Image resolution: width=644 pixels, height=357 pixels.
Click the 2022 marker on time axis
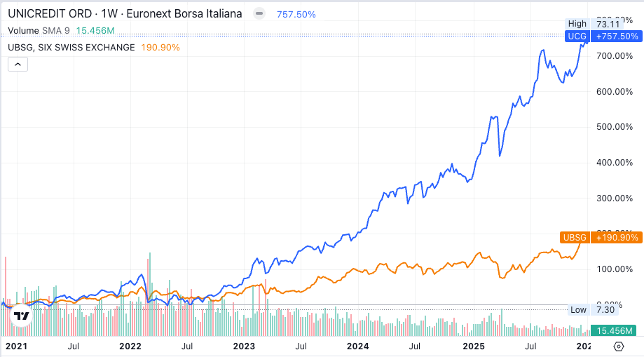(x=130, y=346)
